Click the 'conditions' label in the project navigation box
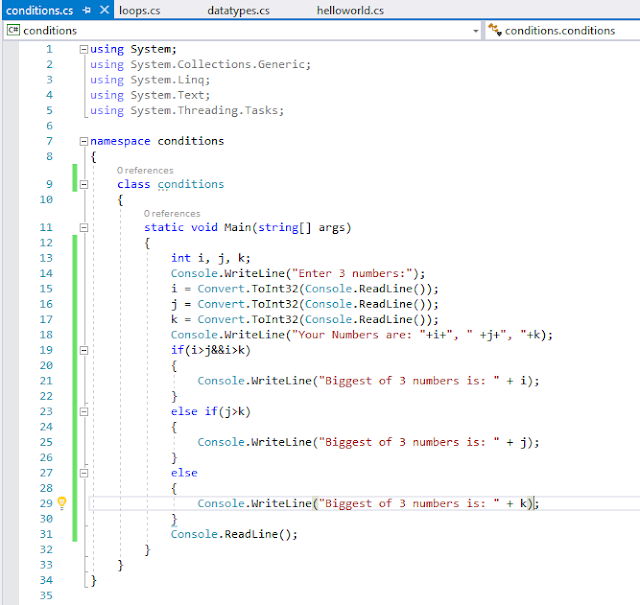Screen dimensions: 640x605 [50, 31]
